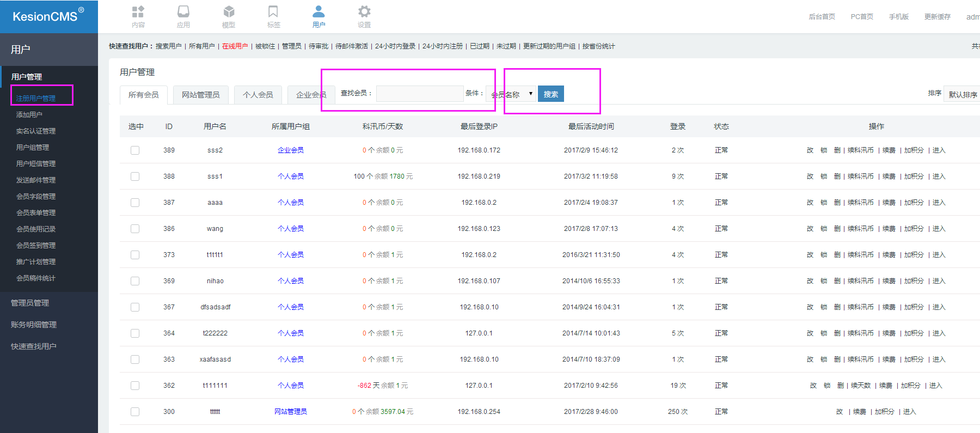
Task: Open the 应用 applications icon
Action: tap(183, 16)
